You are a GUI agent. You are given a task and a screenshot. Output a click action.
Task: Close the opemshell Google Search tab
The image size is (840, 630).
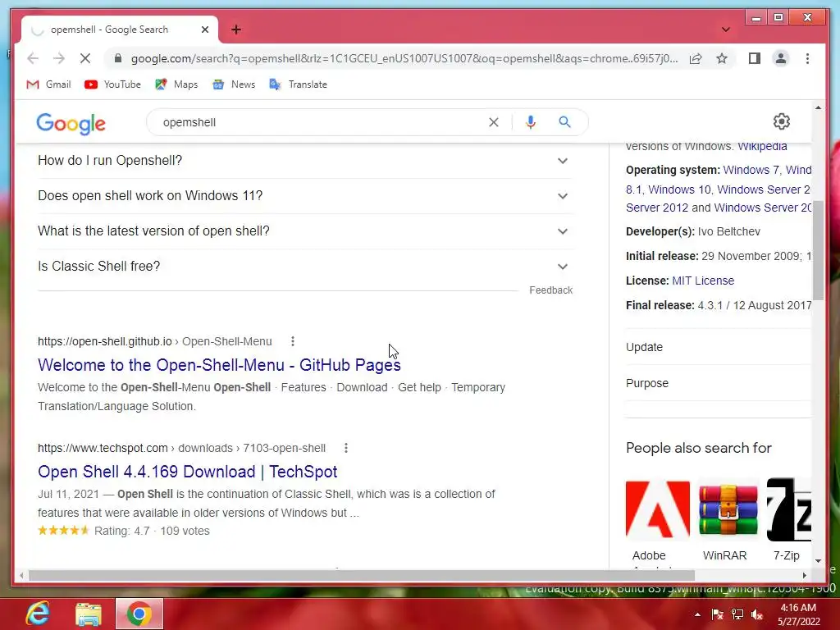pos(204,30)
